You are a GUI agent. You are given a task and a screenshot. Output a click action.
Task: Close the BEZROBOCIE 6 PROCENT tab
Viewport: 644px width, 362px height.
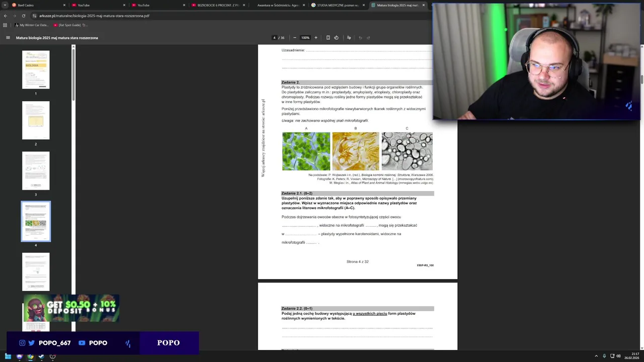(244, 5)
